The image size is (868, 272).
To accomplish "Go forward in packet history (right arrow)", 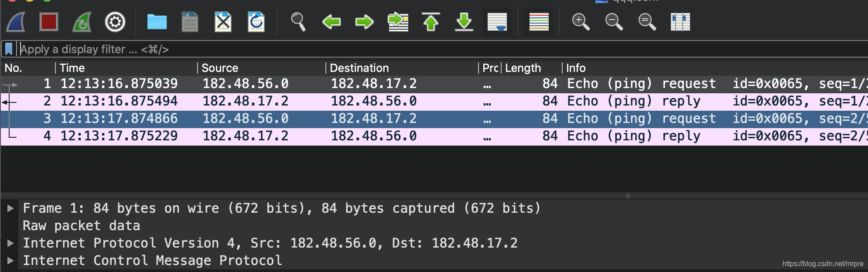I will pyautogui.click(x=364, y=21).
